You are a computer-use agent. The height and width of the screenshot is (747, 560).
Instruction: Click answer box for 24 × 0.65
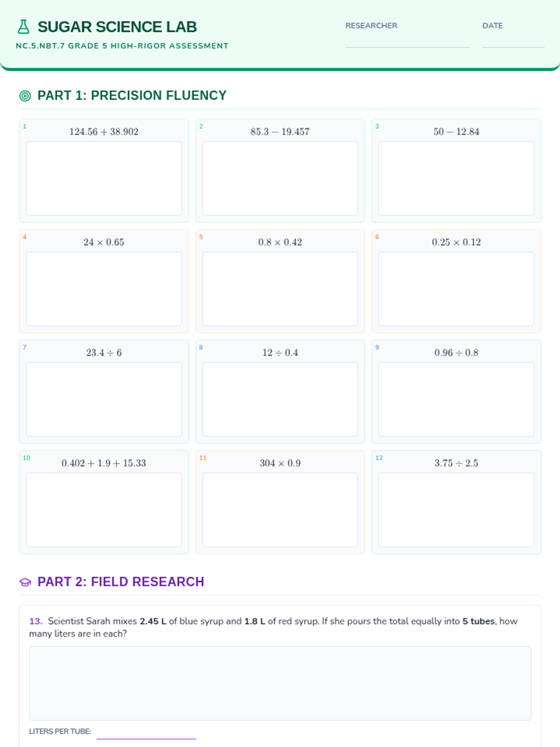tap(104, 289)
